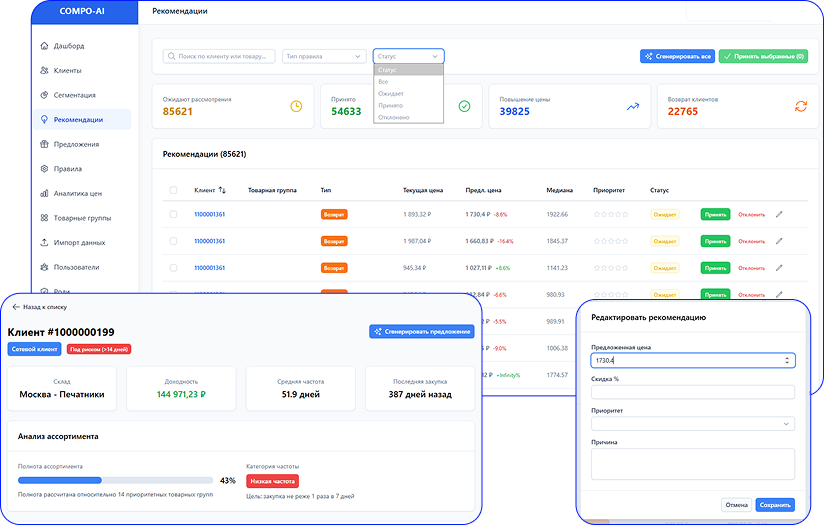Go to Клиенты in the sidebar menu
The width and height of the screenshot is (824, 526).
pos(68,71)
